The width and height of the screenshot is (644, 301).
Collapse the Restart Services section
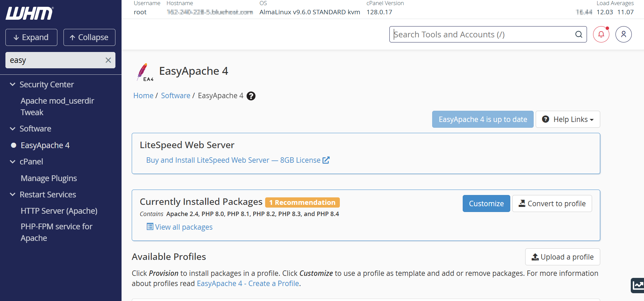coord(13,195)
